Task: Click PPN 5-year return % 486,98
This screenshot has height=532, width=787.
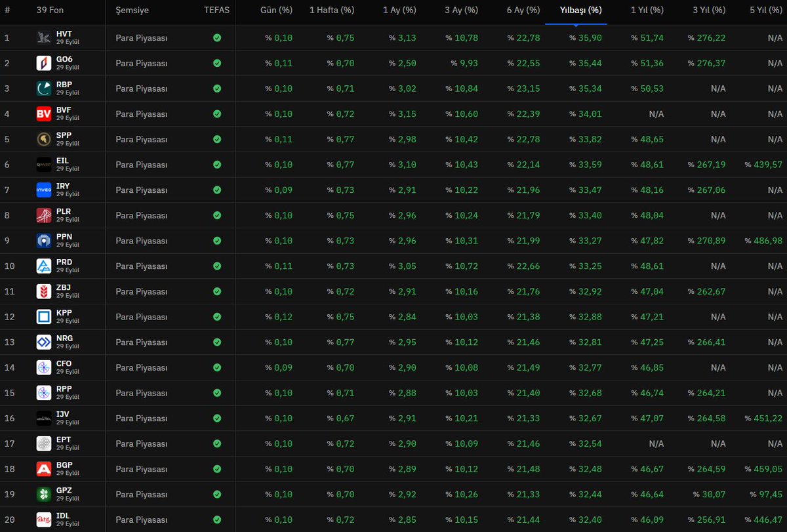Action: 763,241
